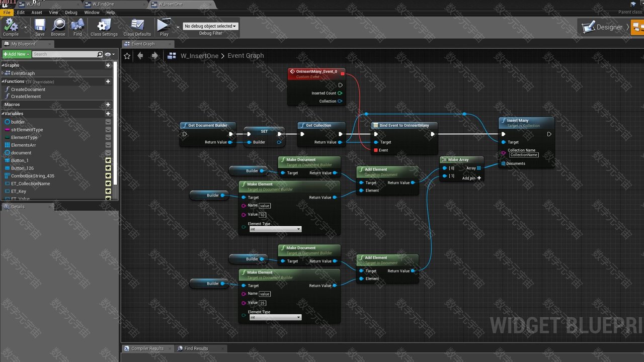Click the Add pin plus on Make Array node

tap(479, 178)
